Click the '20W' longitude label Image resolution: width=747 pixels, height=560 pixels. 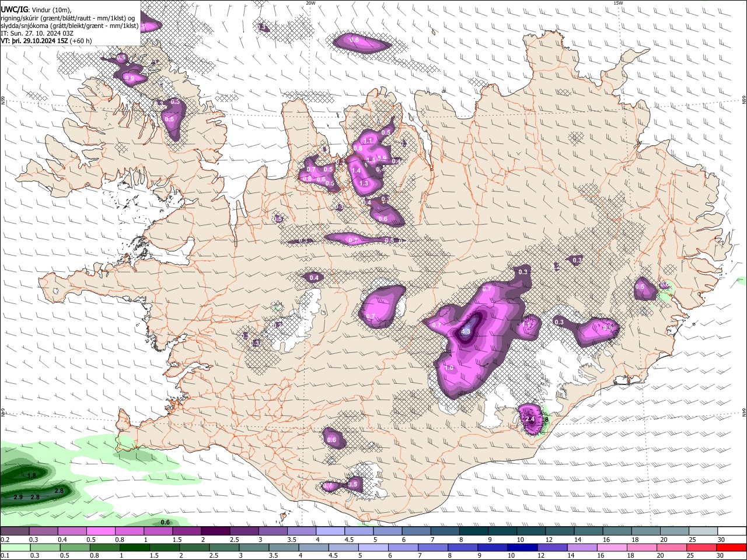click(x=310, y=3)
